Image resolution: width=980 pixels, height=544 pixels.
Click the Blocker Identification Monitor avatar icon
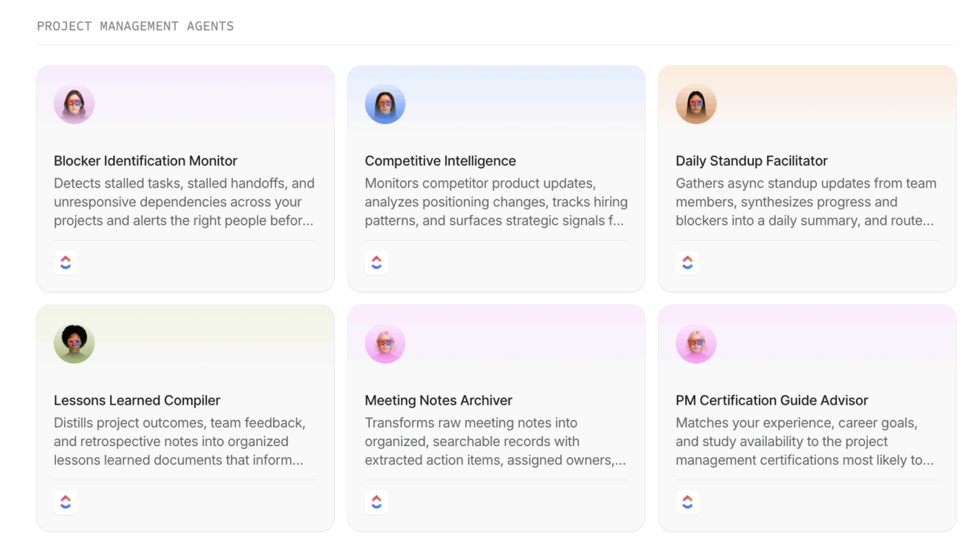(74, 104)
